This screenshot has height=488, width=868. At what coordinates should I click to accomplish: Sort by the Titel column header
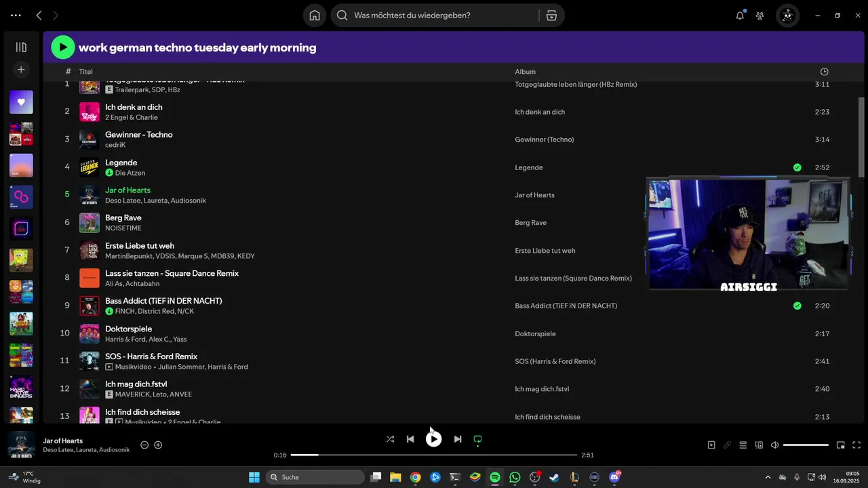click(x=85, y=71)
